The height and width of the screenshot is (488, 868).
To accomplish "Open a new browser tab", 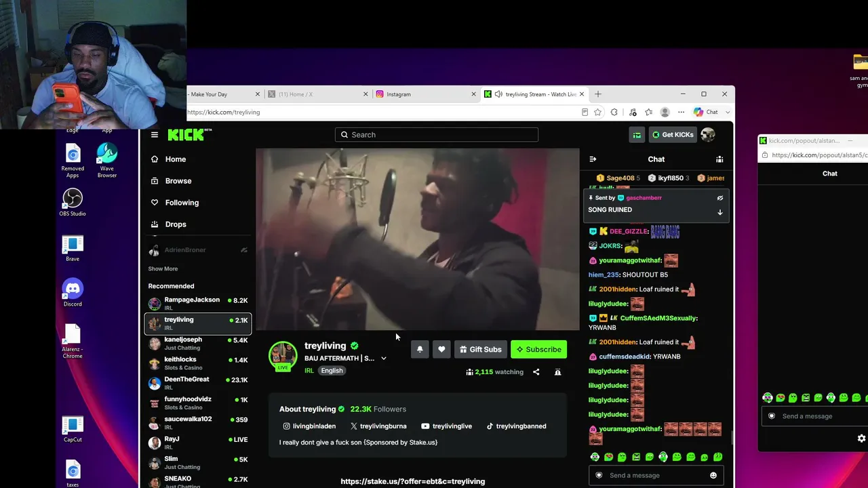I will pos(597,94).
